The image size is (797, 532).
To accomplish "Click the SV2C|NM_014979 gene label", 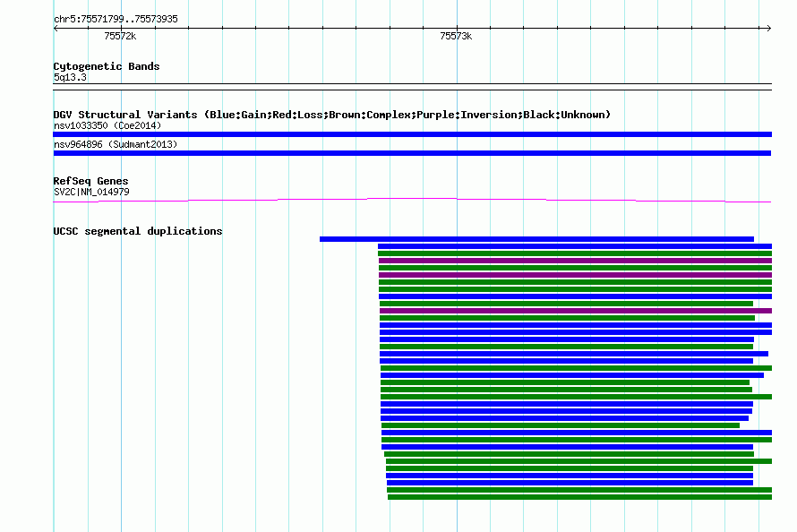I will pyautogui.click(x=91, y=192).
